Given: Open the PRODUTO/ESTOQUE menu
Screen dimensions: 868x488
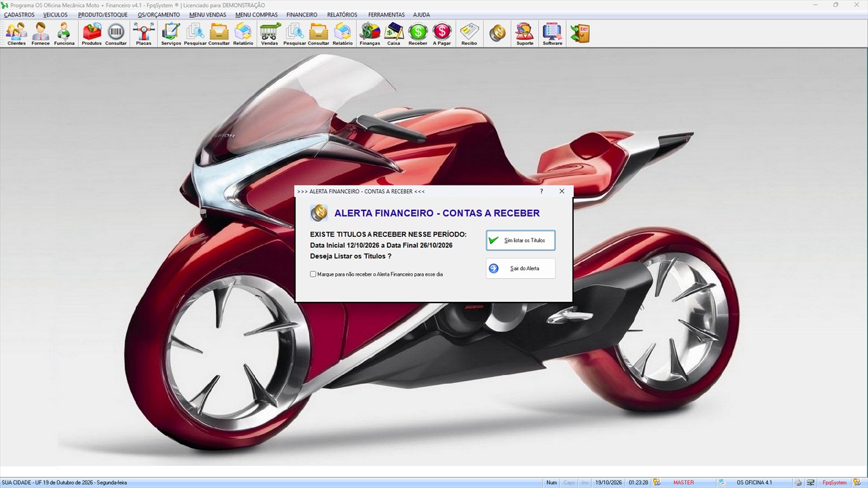Looking at the screenshot, I should (x=103, y=15).
